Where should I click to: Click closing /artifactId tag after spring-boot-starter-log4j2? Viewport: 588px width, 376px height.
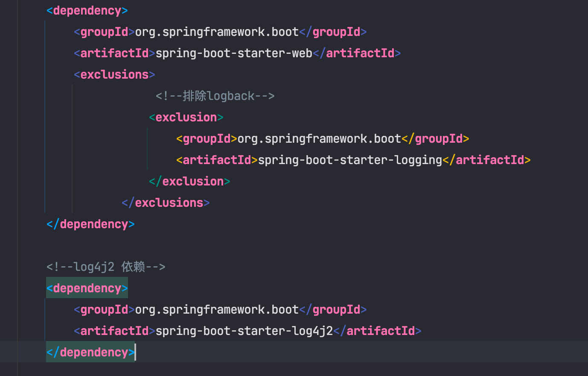(x=377, y=331)
